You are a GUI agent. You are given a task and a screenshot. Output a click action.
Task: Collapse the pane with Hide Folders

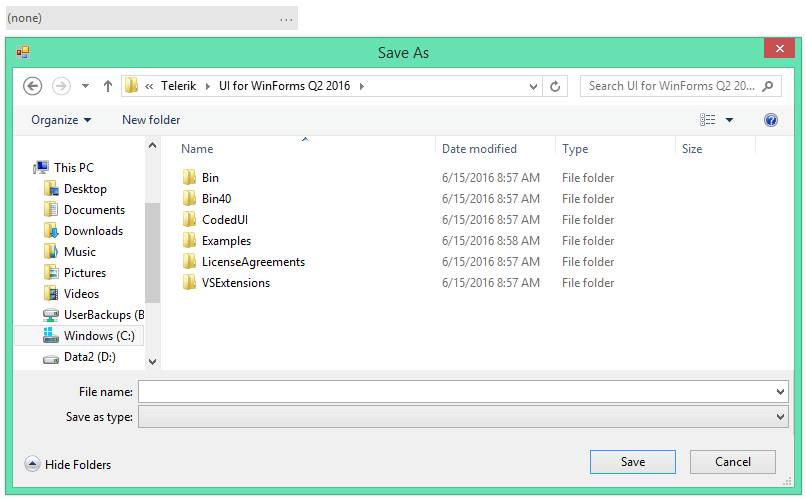tap(68, 464)
